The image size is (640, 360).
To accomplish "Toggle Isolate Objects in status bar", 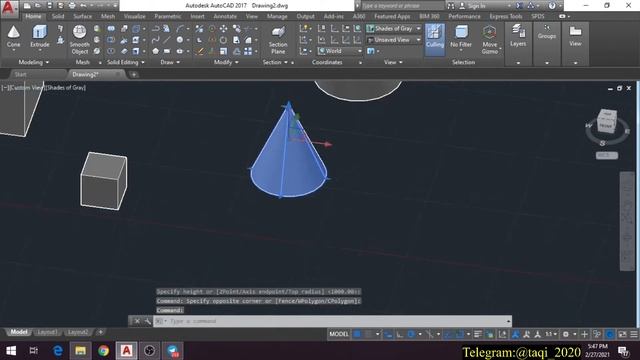I will tap(597, 334).
